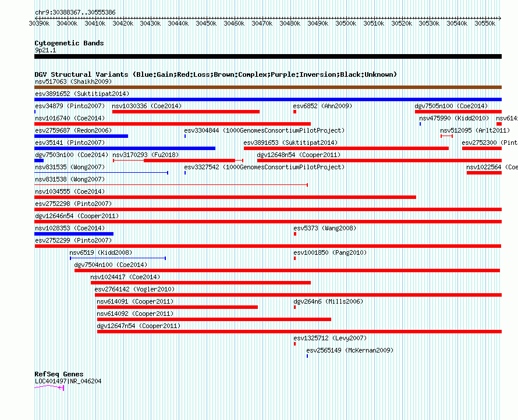Screen dimensions: 518x420
Task: Open esv3327542 1000GenomesConsortiumPilotProject label
Action: point(264,167)
